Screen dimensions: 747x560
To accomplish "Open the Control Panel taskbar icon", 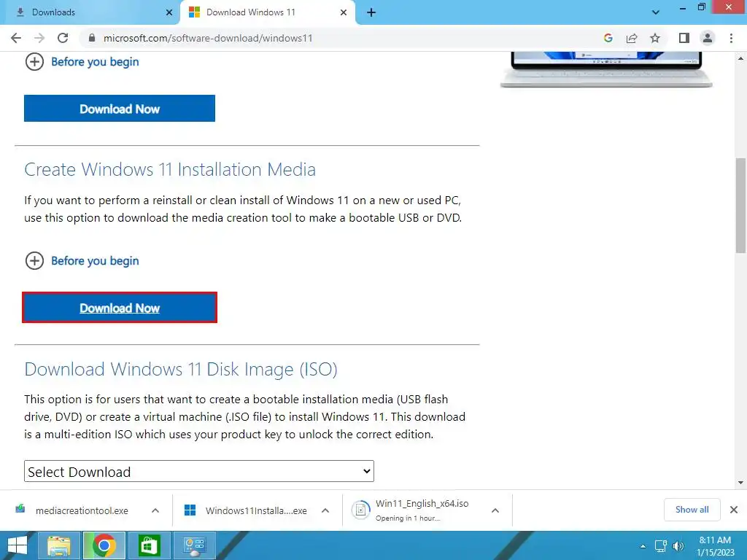I will pyautogui.click(x=194, y=545).
